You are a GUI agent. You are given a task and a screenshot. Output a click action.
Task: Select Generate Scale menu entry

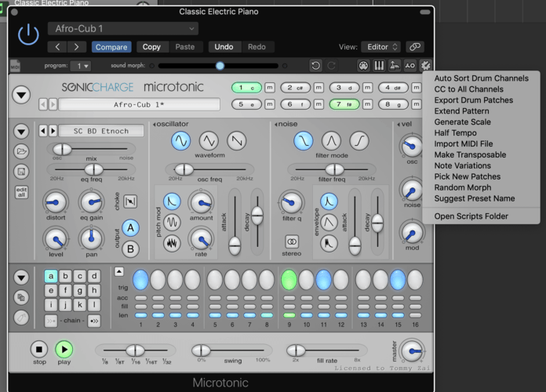click(462, 122)
